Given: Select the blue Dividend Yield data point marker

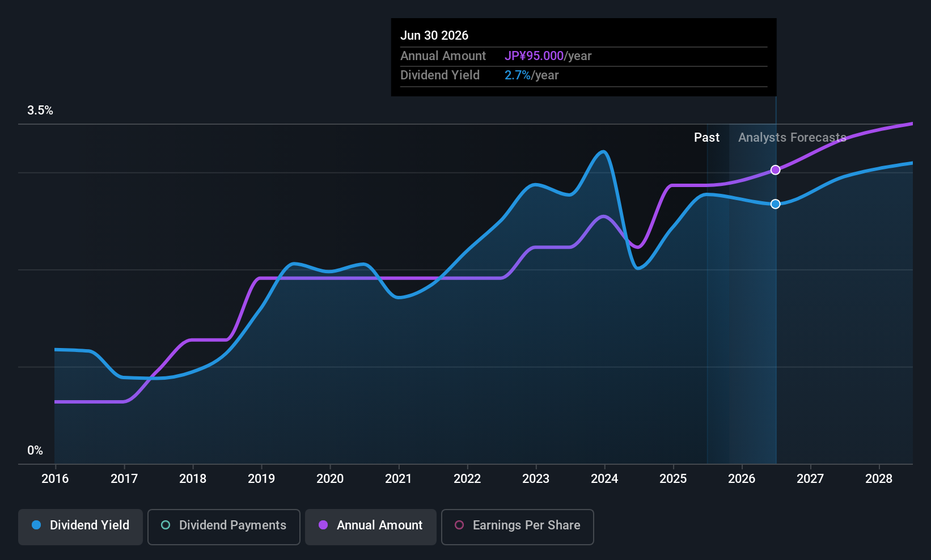Looking at the screenshot, I should (776, 204).
